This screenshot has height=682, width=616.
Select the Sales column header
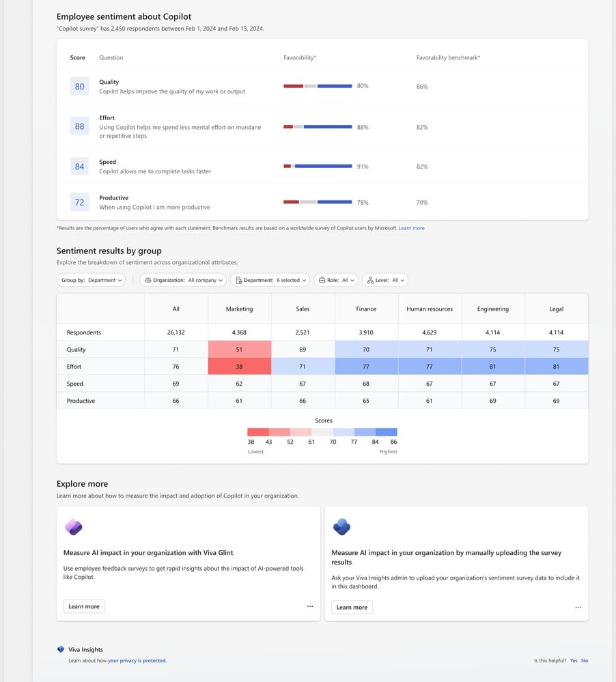click(x=303, y=309)
